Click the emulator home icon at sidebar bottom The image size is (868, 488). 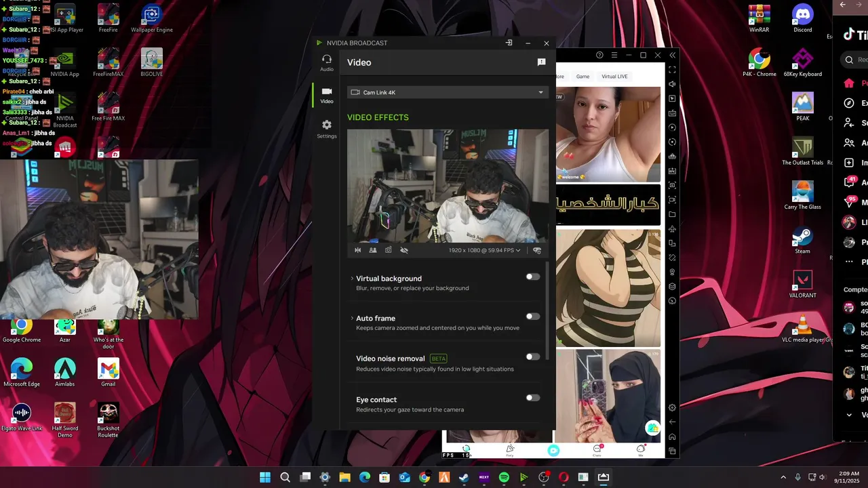pos(672,436)
